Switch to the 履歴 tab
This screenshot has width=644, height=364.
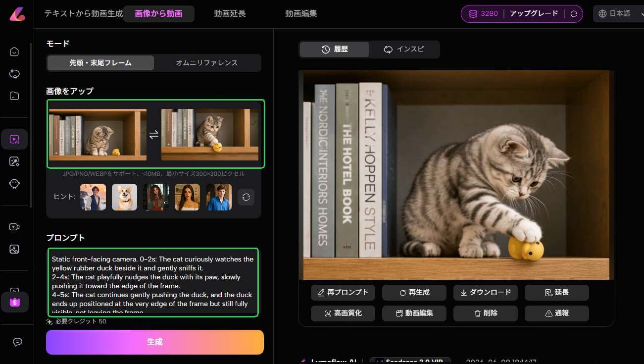pyautogui.click(x=335, y=50)
